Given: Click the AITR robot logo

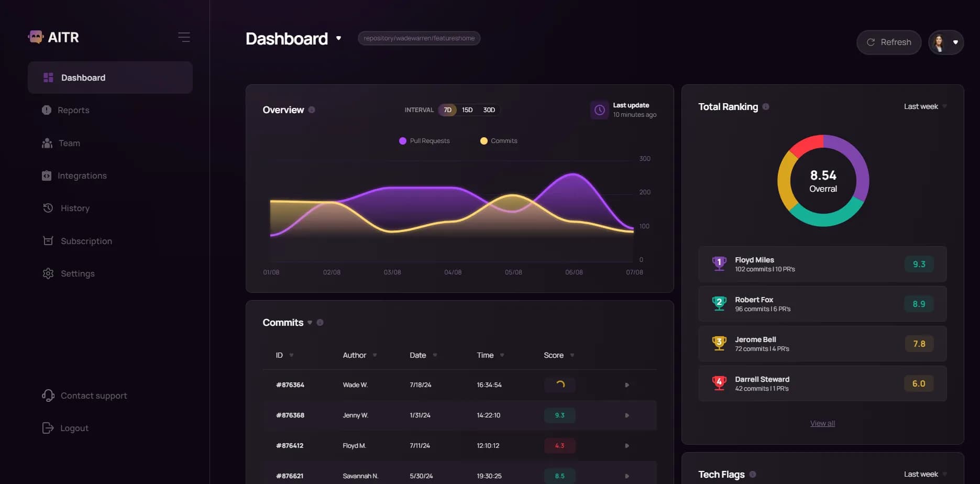Looking at the screenshot, I should click(x=36, y=37).
